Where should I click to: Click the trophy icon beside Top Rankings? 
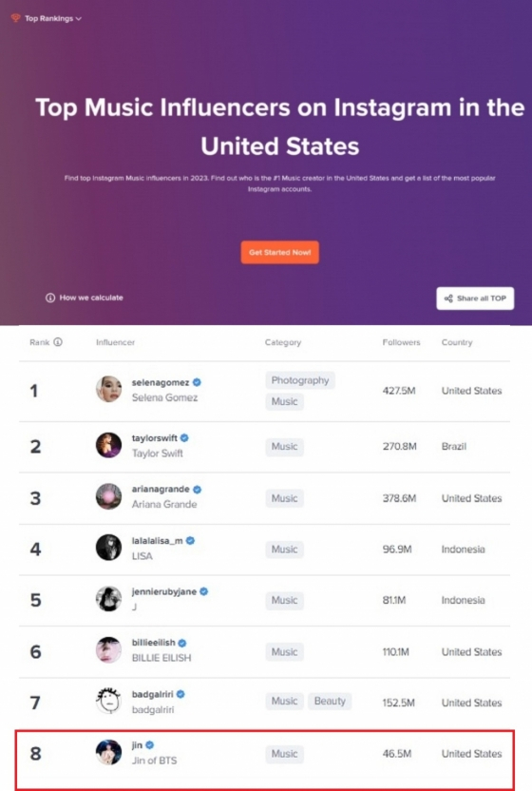point(15,18)
